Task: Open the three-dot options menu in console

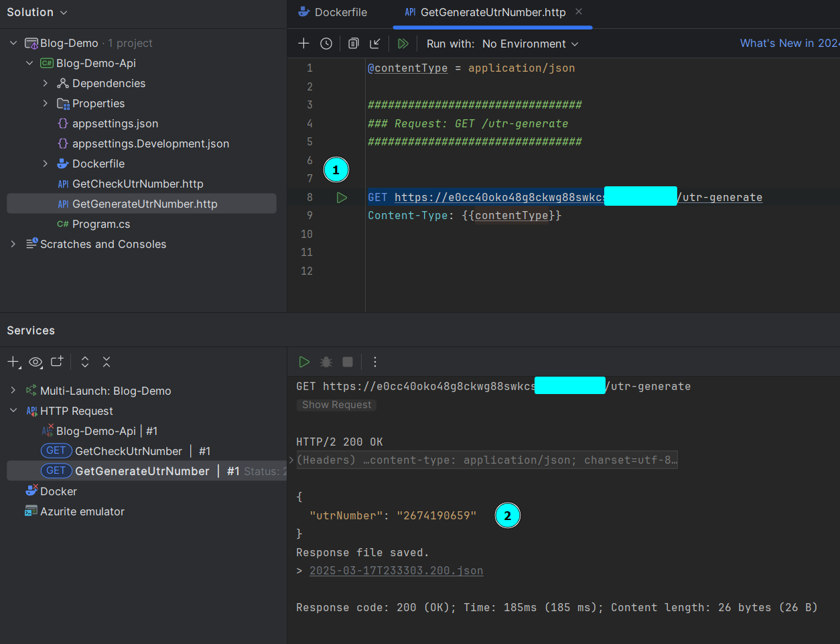Action: (x=375, y=361)
